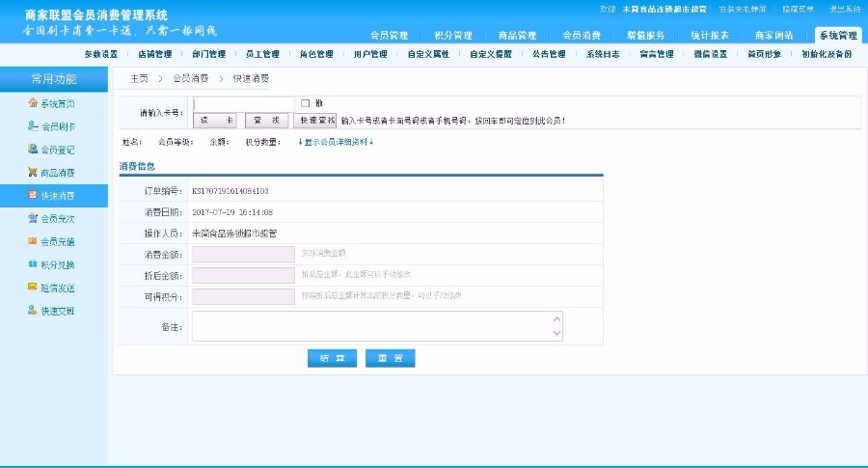Click the 查找 search button
Image resolution: width=868 pixels, height=468 pixels.
266,121
